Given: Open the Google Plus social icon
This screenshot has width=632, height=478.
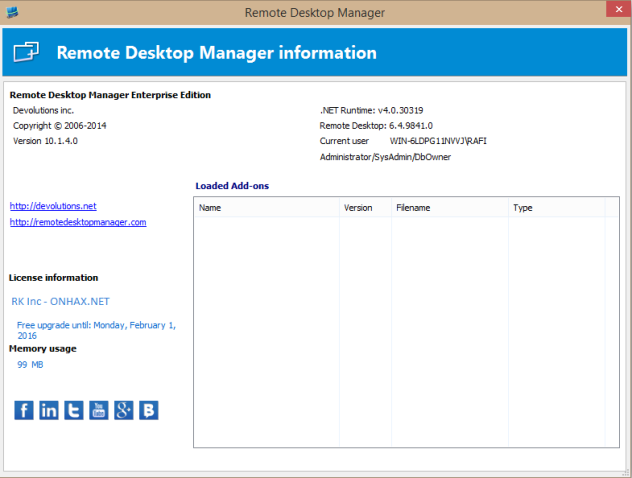Looking at the screenshot, I should pyautogui.click(x=124, y=410).
